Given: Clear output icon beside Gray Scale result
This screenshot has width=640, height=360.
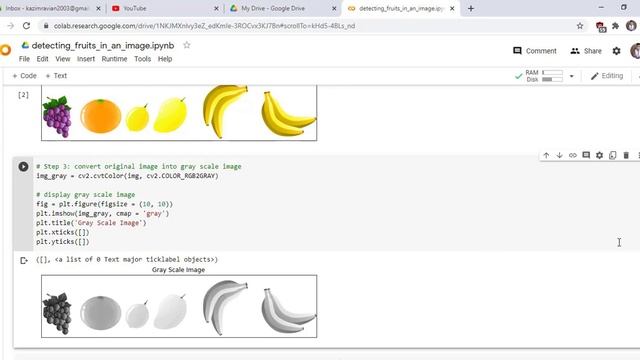Looking at the screenshot, I should (24, 260).
